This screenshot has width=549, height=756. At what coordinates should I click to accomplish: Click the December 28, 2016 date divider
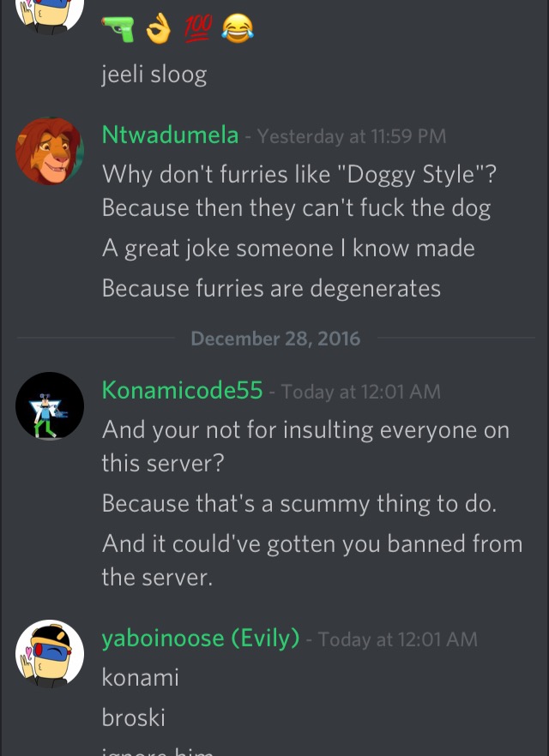point(275,339)
